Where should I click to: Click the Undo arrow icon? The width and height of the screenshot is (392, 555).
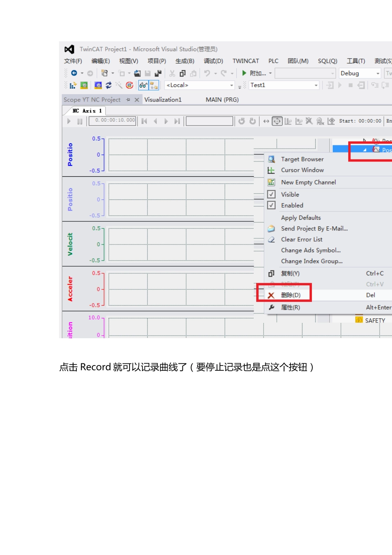coord(207,73)
